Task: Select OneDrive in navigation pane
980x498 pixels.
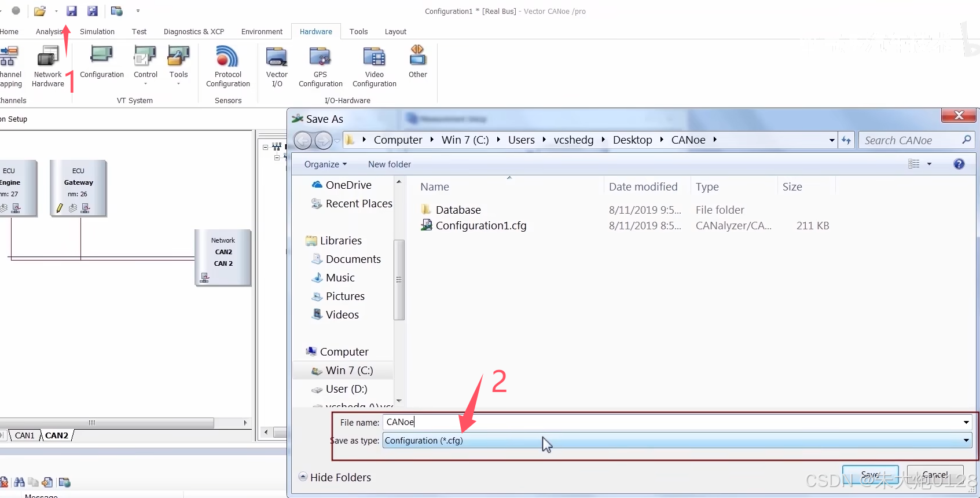Action: (342, 185)
